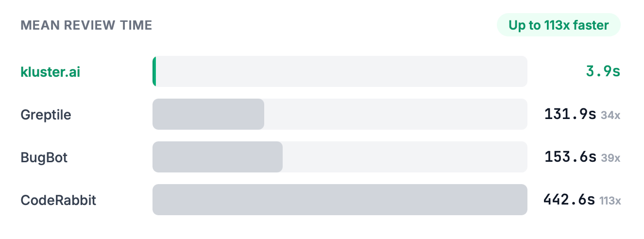
Task: Click the filled gray Greptile bar
Action: pos(208,114)
